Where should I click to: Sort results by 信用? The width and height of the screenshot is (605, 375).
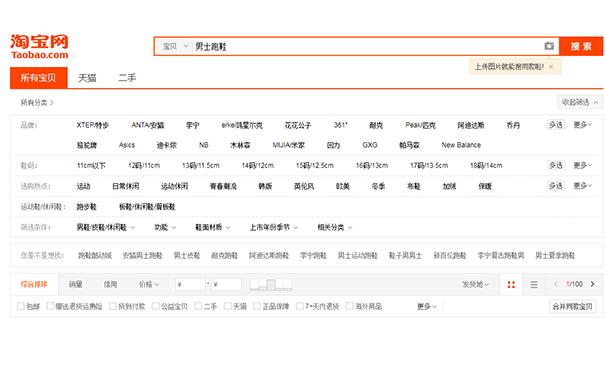coord(110,284)
